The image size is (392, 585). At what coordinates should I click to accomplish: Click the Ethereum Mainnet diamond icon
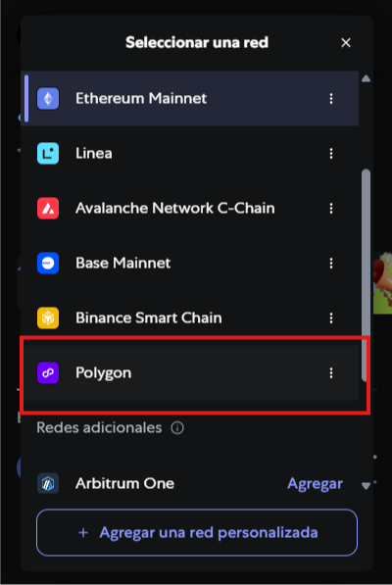pos(48,99)
